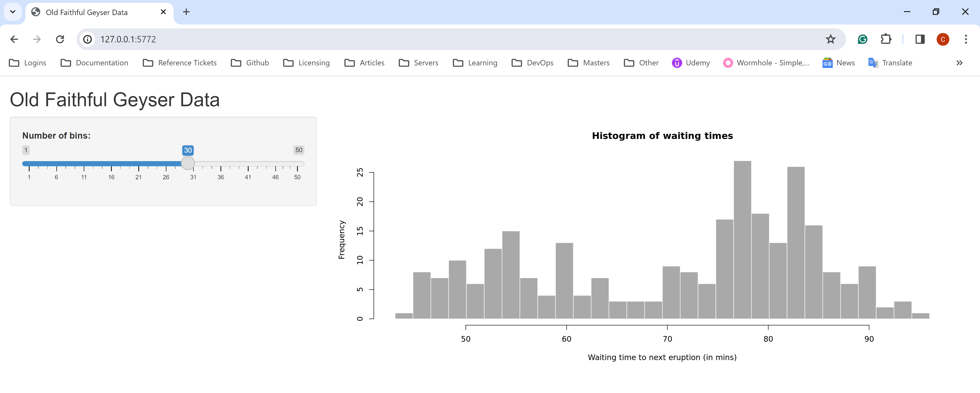Open the Extensions puzzle icon
This screenshot has height=393, width=980.
[x=886, y=39]
